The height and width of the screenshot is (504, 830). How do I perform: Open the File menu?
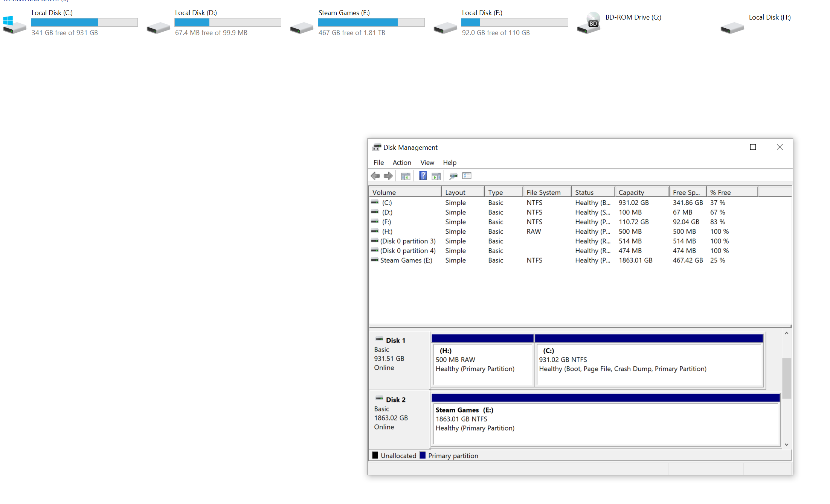point(378,162)
